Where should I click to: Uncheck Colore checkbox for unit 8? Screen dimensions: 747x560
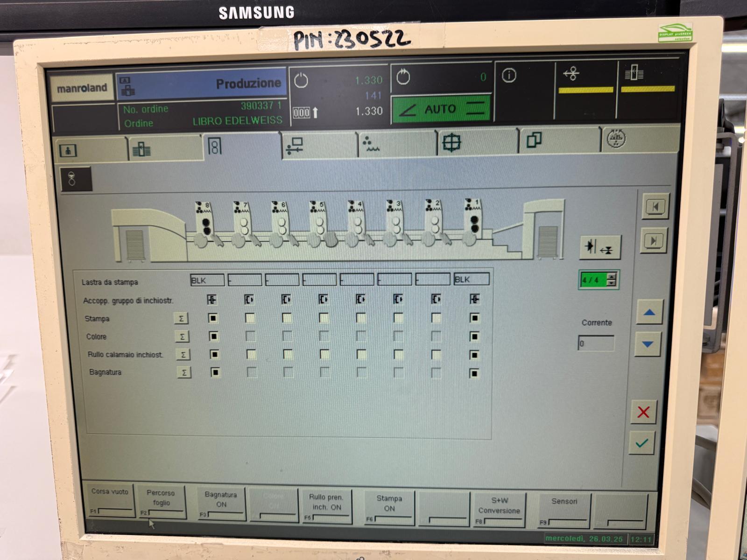[213, 336]
